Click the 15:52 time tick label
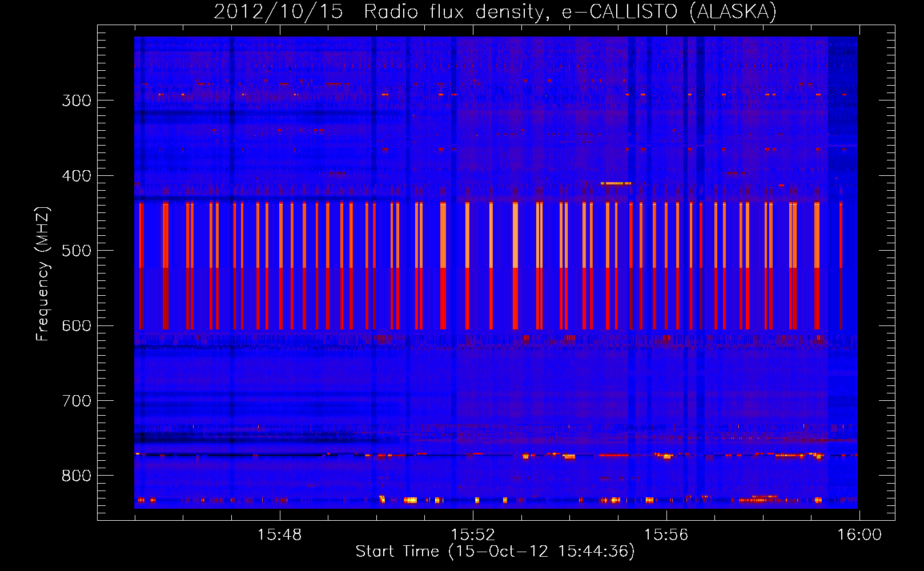 point(473,534)
